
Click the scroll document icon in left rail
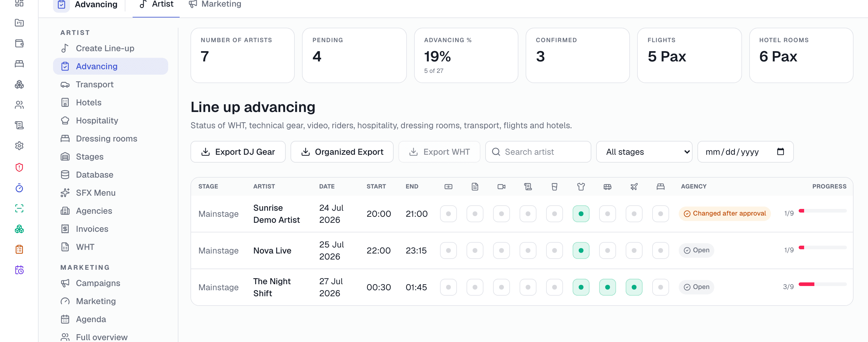click(x=19, y=125)
